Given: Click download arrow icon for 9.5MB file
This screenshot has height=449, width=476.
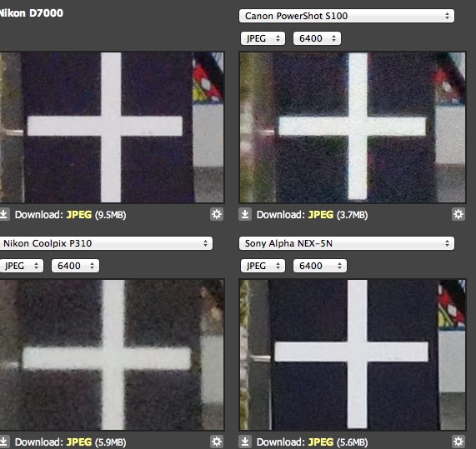Looking at the screenshot, I should (4, 214).
